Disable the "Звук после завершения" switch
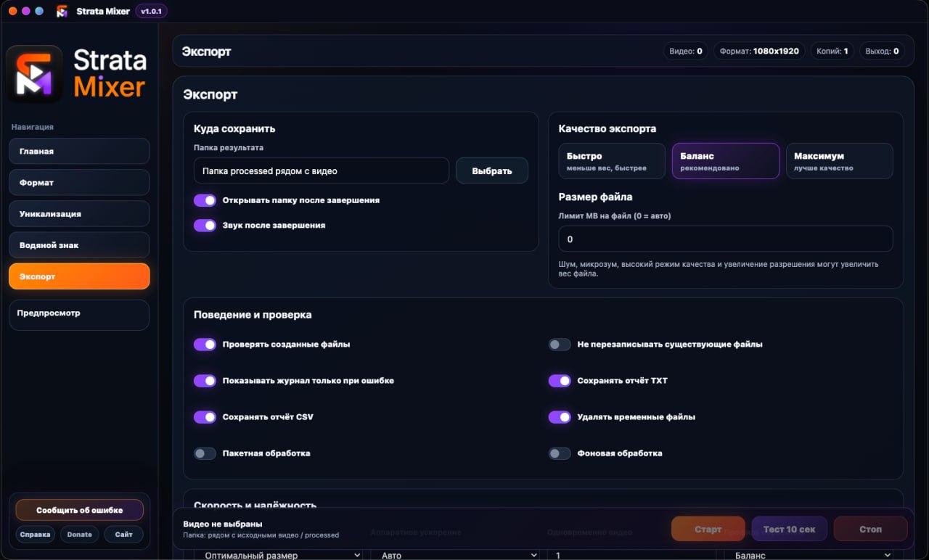This screenshot has width=929, height=560. click(x=205, y=226)
